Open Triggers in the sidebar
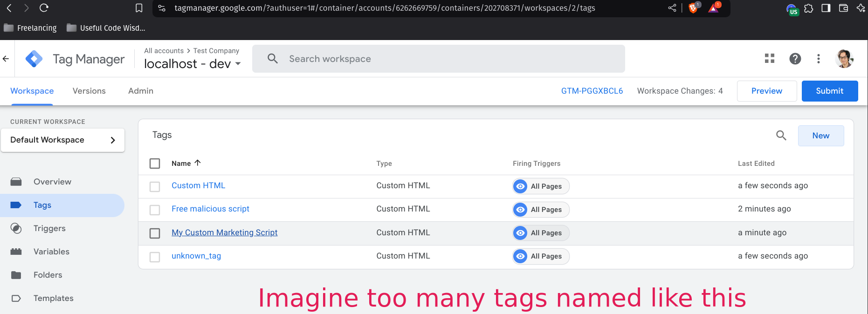Image resolution: width=868 pixels, height=314 pixels. pos(49,228)
